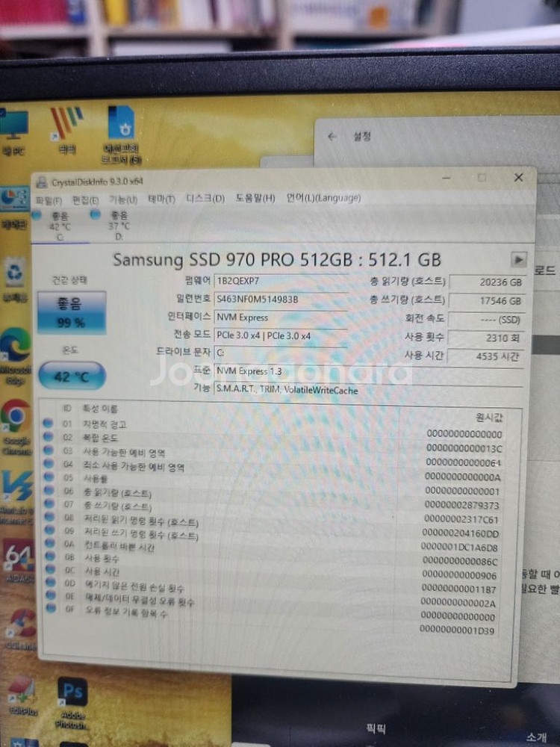Open the EditPlus desktop shortcut

coord(22,695)
